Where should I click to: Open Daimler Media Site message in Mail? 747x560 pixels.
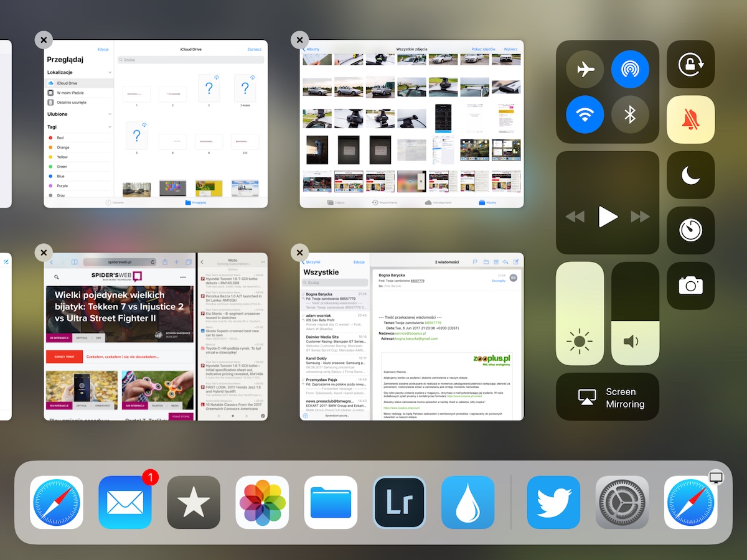[x=335, y=342]
